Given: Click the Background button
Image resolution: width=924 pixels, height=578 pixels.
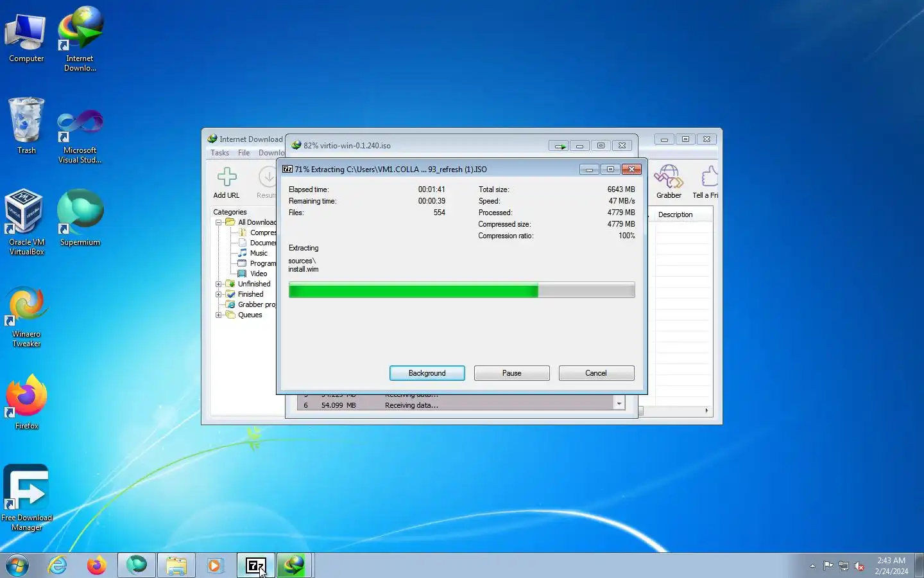Looking at the screenshot, I should pos(427,373).
